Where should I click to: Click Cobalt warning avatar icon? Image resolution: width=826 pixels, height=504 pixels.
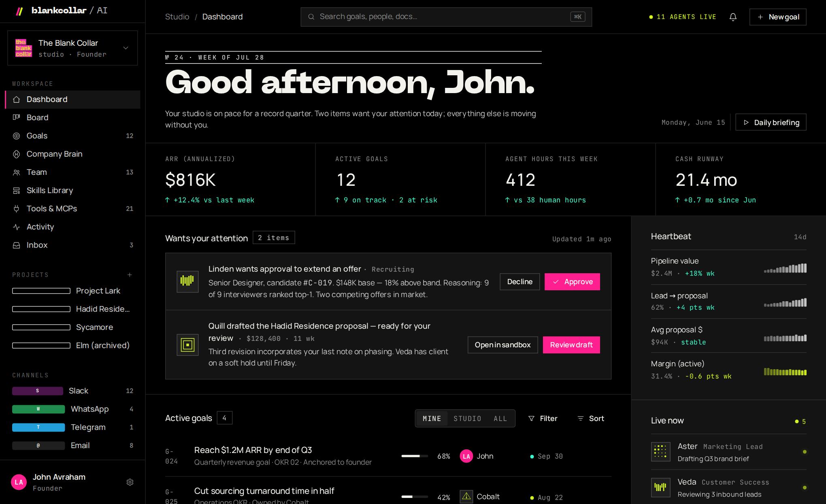pyautogui.click(x=466, y=497)
